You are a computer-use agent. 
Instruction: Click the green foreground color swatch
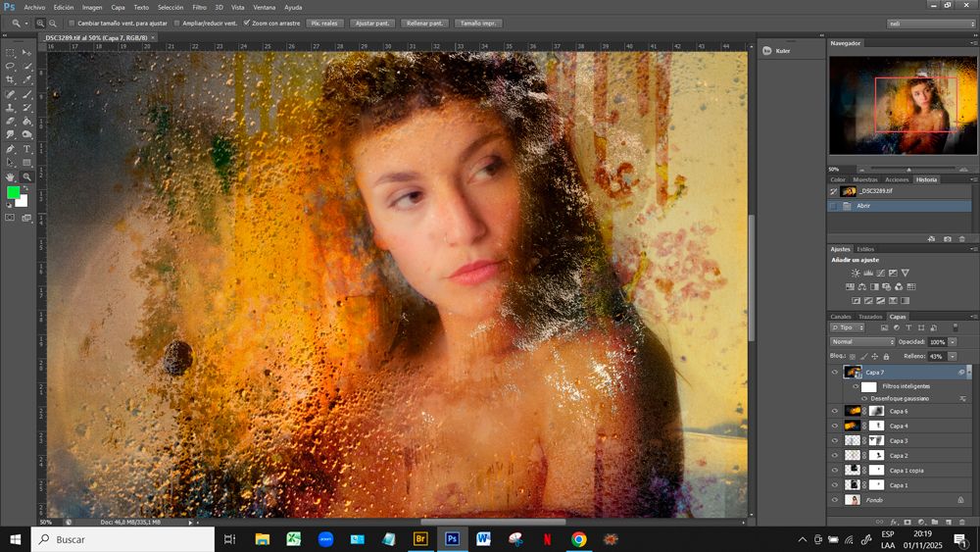point(13,193)
